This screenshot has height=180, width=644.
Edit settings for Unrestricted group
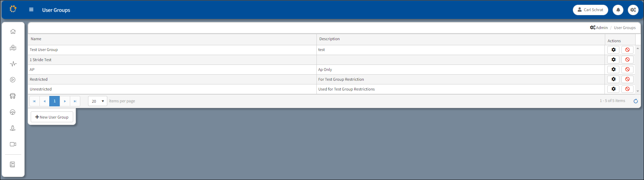pyautogui.click(x=613, y=89)
